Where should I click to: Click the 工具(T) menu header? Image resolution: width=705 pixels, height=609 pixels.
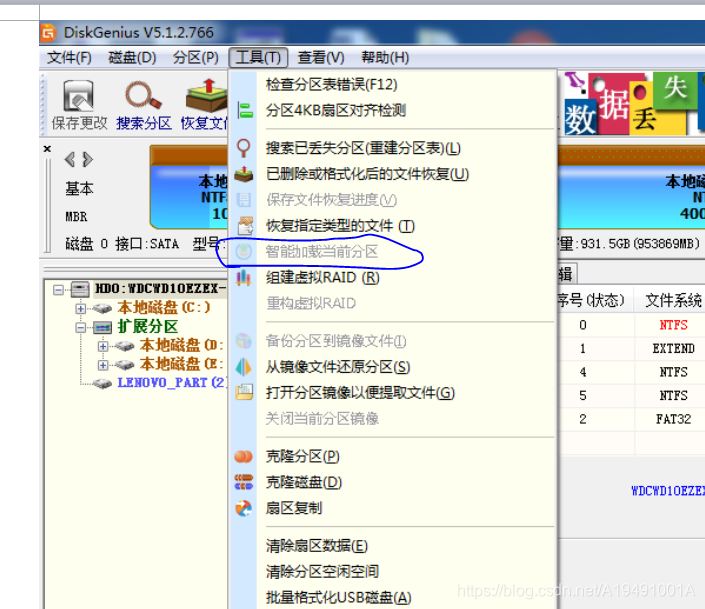click(258, 58)
